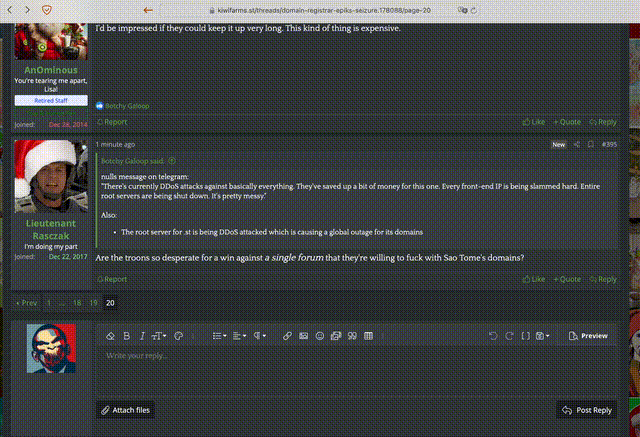Open more options after table icon

(x=383, y=336)
